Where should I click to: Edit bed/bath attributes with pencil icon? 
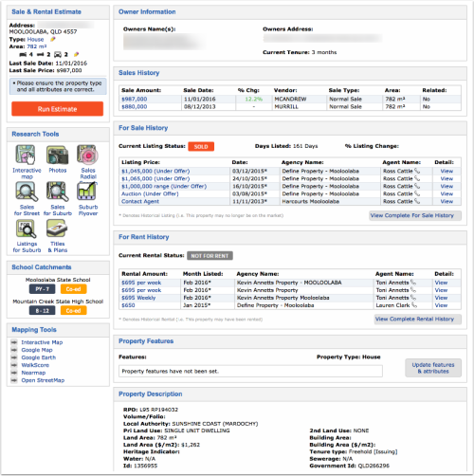click(76, 54)
